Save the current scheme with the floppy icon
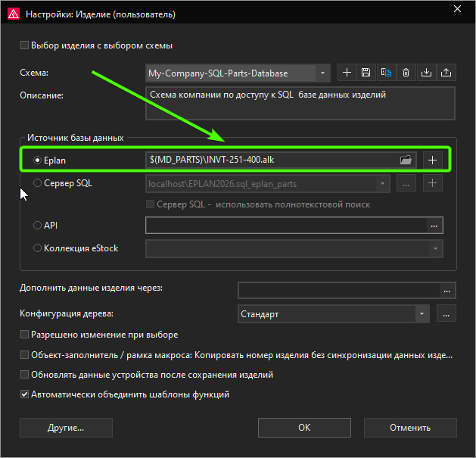This screenshot has width=476, height=458. 366,73
